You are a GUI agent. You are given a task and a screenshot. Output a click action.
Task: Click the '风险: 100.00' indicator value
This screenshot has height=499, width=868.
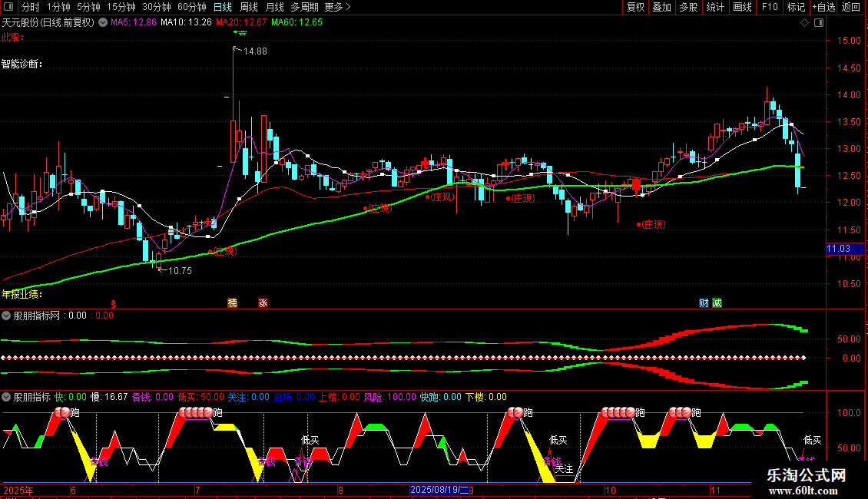(389, 397)
